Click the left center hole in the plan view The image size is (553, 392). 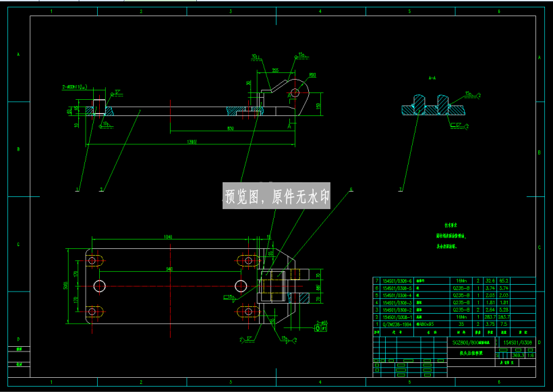[99, 286]
